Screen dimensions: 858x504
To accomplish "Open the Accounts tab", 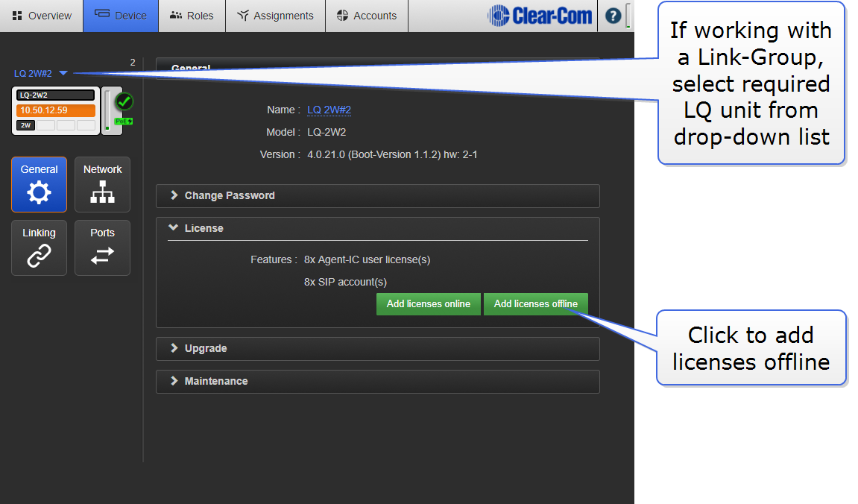I will 367,16.
